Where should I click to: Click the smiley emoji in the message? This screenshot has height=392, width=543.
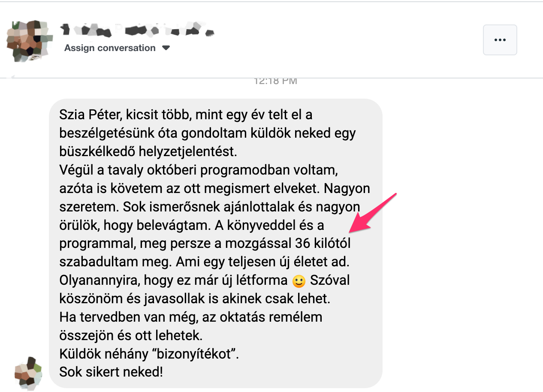[x=298, y=281]
